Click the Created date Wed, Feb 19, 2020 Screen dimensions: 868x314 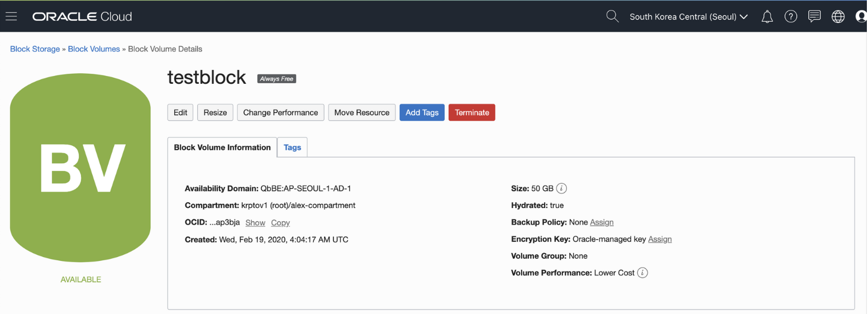point(284,240)
